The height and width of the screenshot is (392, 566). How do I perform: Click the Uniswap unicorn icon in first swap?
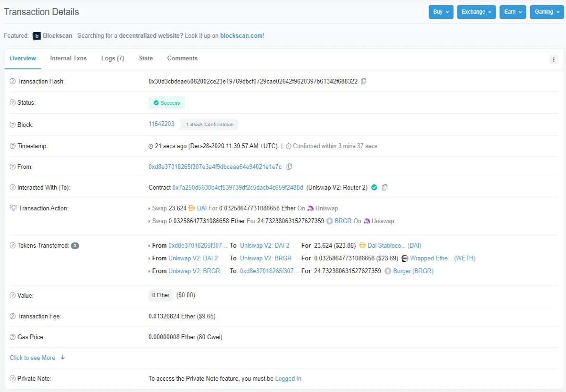[310, 208]
